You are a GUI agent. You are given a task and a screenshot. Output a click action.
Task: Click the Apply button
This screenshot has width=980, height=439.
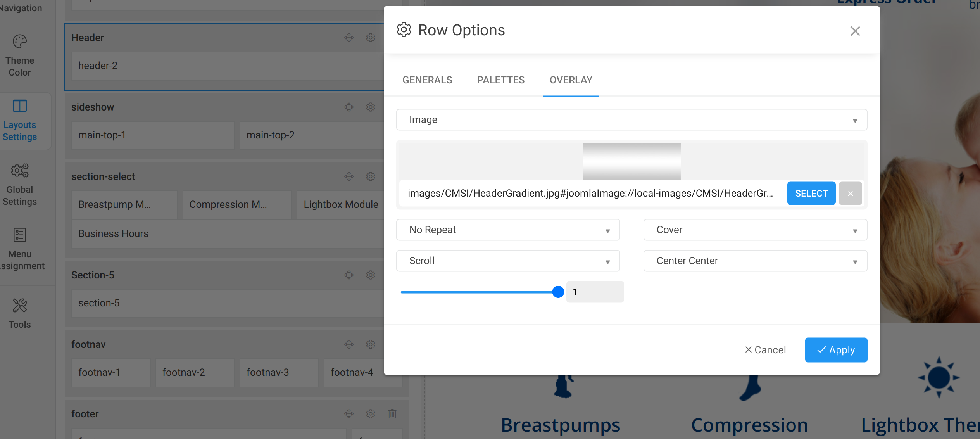click(836, 350)
